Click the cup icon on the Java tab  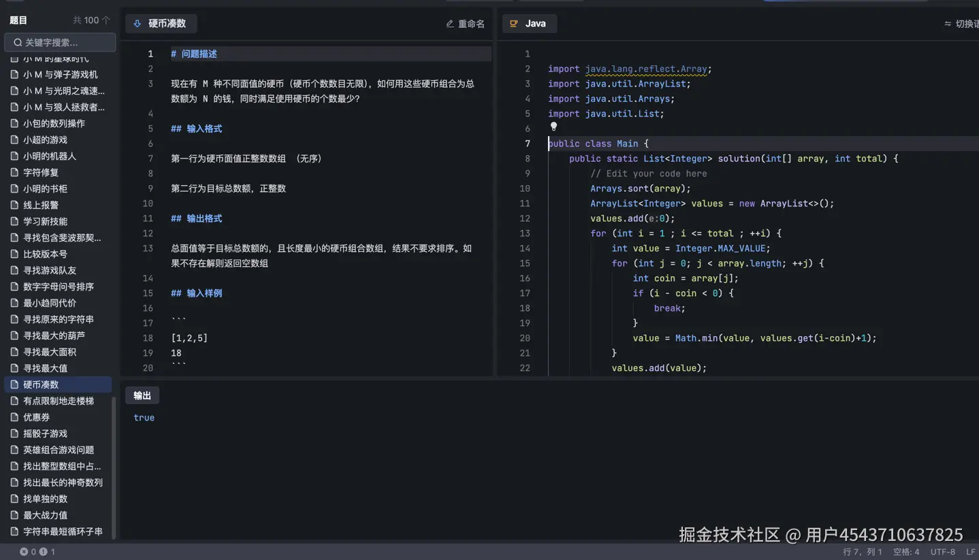514,23
